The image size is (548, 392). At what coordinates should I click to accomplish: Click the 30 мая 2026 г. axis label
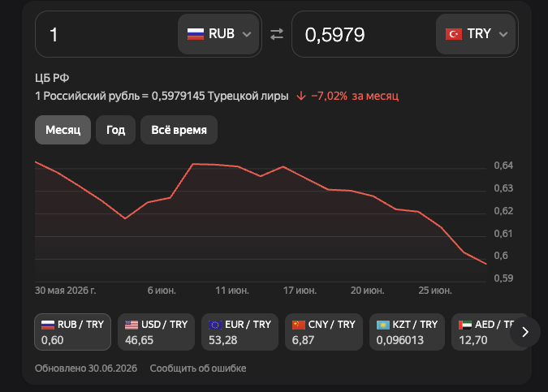66,291
